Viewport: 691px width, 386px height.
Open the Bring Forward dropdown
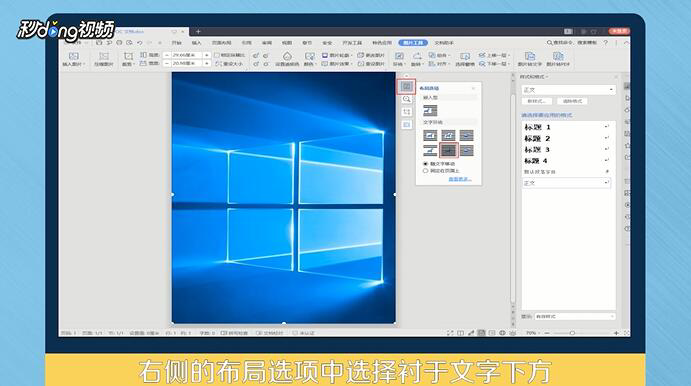click(x=495, y=55)
